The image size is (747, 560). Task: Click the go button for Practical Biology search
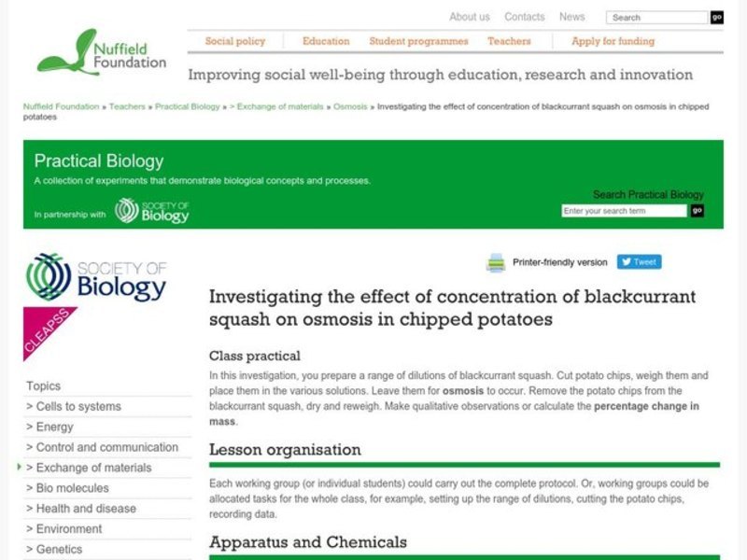(696, 210)
